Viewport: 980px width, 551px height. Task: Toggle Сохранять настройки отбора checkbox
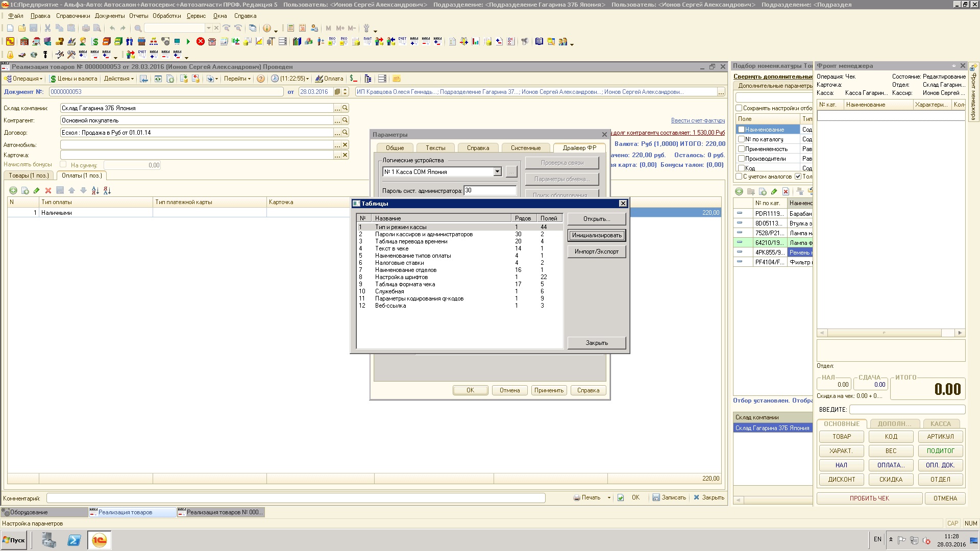(739, 108)
